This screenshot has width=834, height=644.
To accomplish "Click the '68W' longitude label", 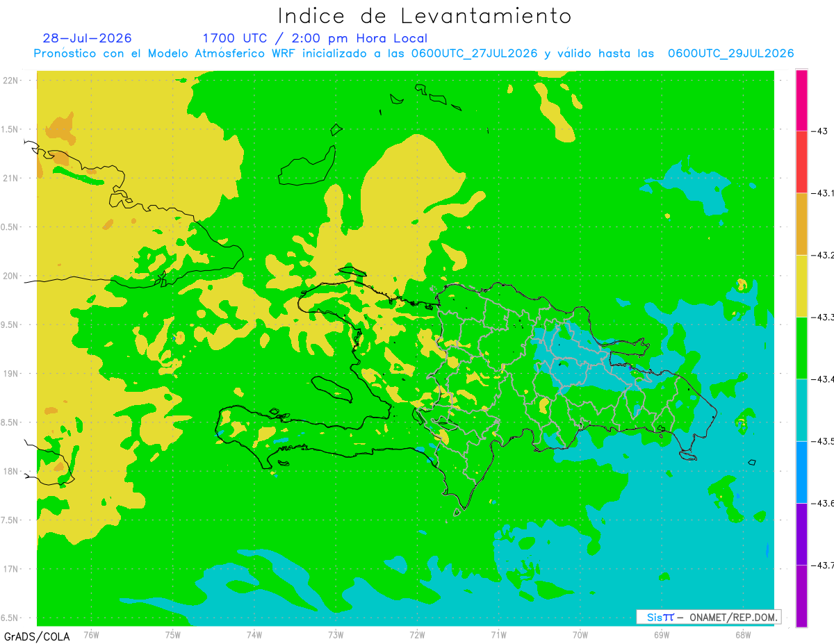I will (x=743, y=634).
